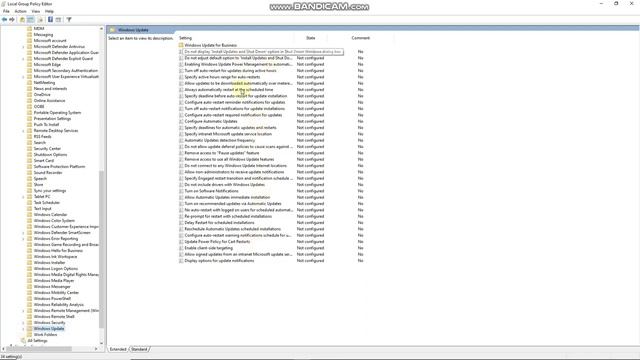640x360 pixels.
Task: Sort by the State column header
Action: pyautogui.click(x=311, y=38)
